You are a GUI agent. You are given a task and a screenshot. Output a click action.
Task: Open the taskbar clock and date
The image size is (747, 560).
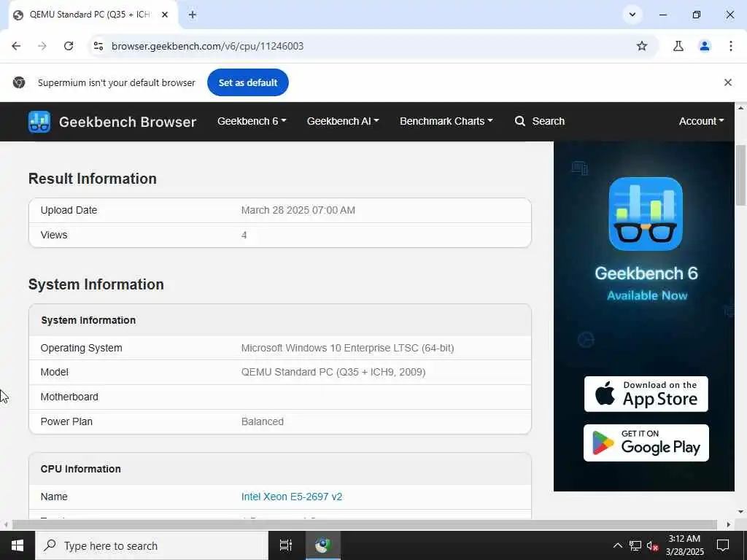tap(684, 545)
